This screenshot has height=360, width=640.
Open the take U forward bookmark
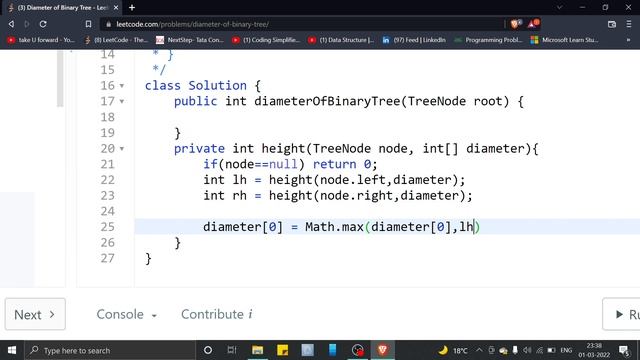[41, 40]
